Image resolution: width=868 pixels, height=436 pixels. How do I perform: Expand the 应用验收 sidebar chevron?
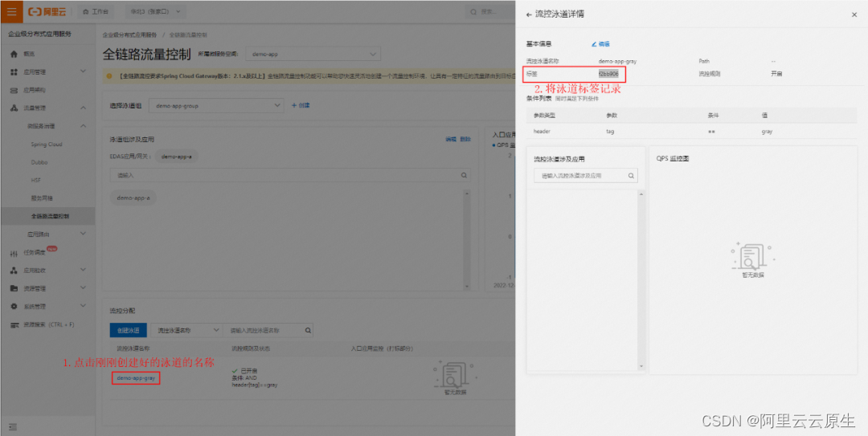pyautogui.click(x=83, y=270)
